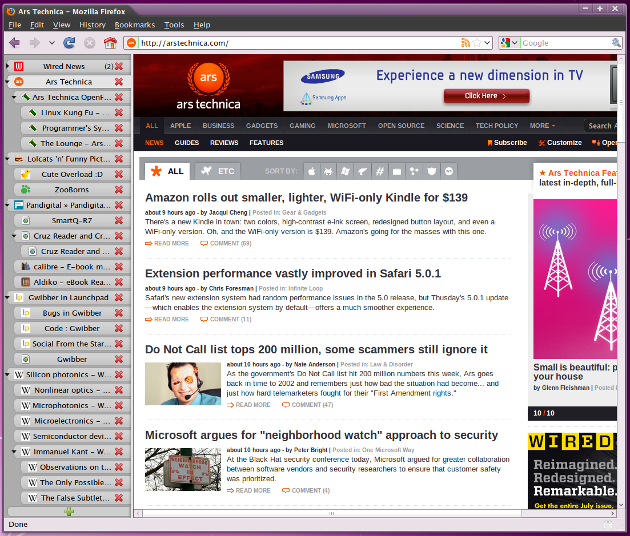Click the URL address field
The height and width of the screenshot is (536, 630).
click(299, 43)
